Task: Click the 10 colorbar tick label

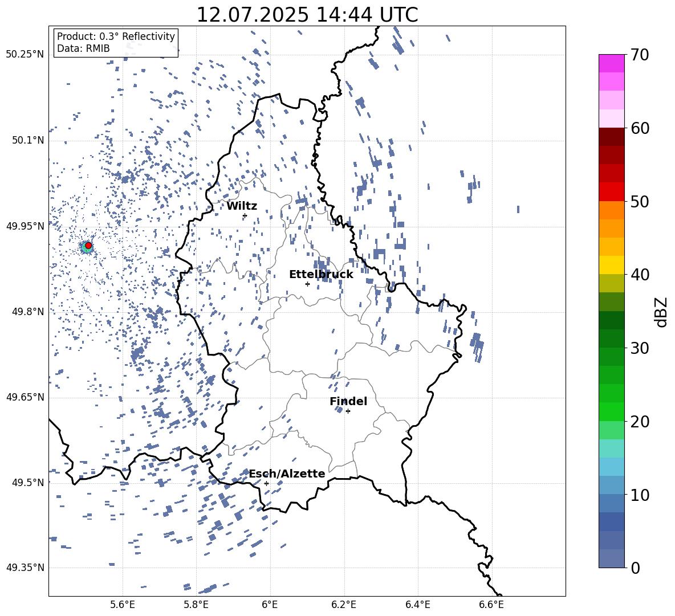Action: [x=640, y=495]
